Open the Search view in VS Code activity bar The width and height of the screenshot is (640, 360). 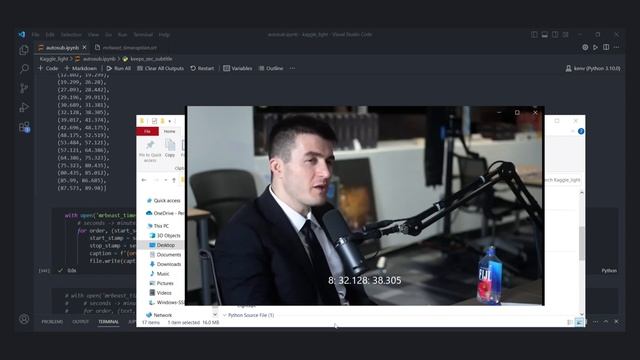point(24,69)
